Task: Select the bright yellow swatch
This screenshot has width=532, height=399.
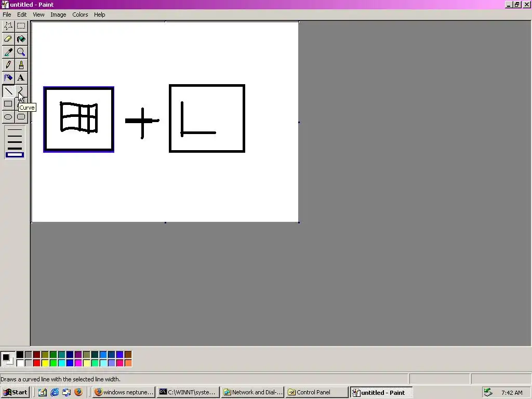Action: (x=45, y=363)
